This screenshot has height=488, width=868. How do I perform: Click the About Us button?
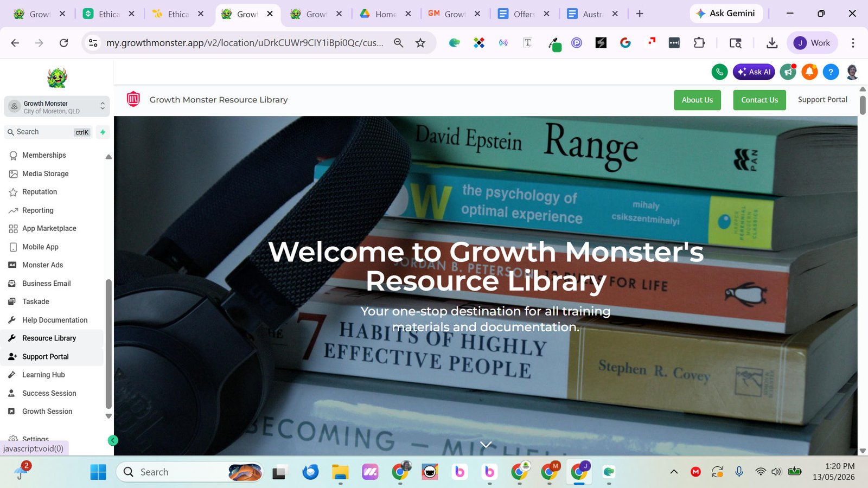point(697,100)
